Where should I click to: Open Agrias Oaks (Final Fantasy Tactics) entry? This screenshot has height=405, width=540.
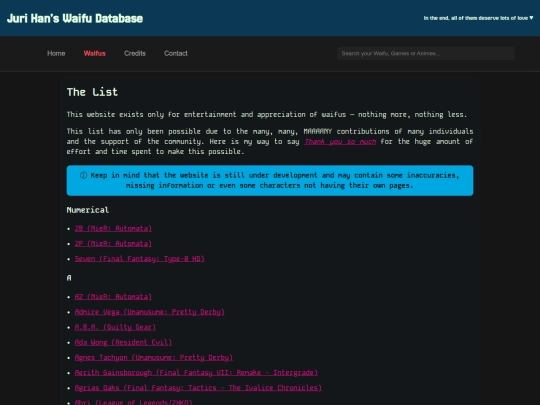pos(198,387)
